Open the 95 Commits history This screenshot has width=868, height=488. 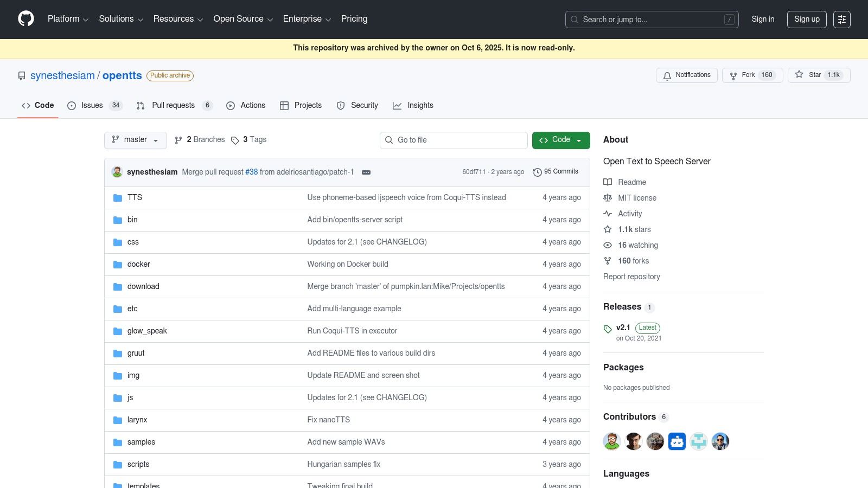pyautogui.click(x=556, y=172)
